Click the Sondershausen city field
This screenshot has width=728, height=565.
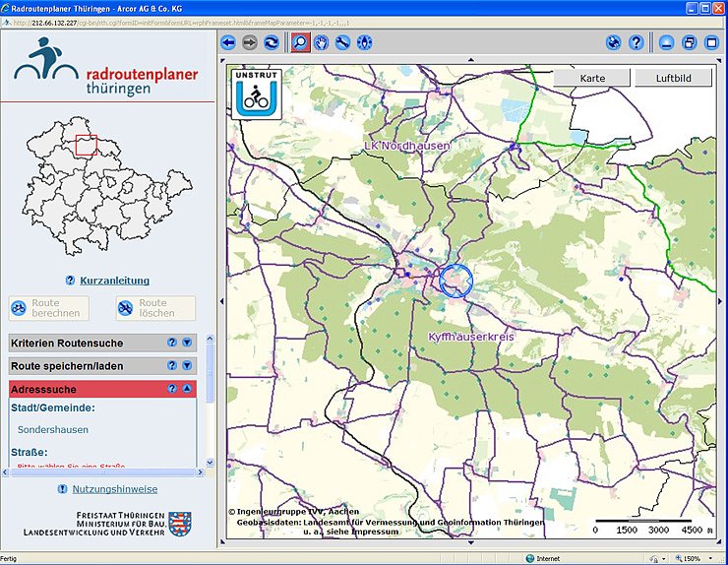[53, 429]
